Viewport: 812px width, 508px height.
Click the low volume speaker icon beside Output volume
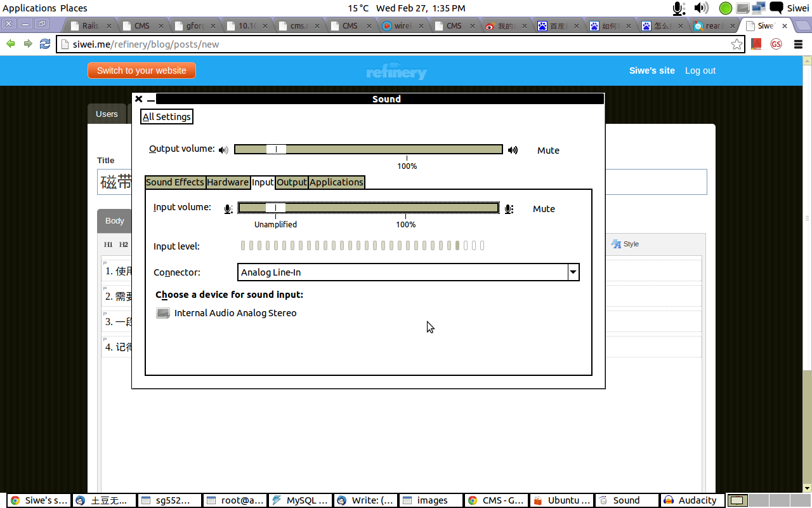click(223, 150)
